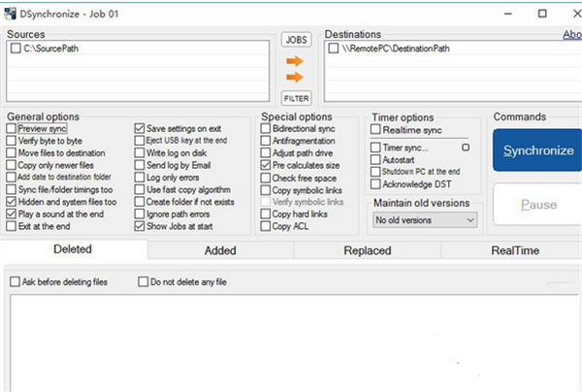The image size is (582, 392).
Task: Uncheck Save settings on exit
Action: tap(139, 128)
